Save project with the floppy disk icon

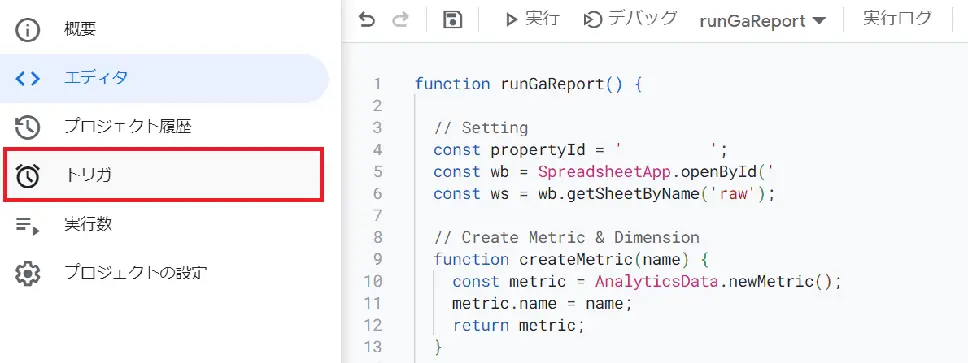click(x=453, y=20)
